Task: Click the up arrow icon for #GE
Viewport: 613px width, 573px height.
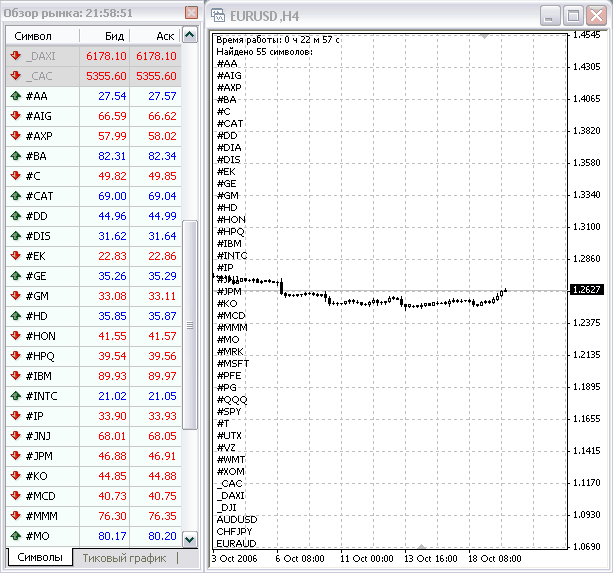Action: coord(16,276)
